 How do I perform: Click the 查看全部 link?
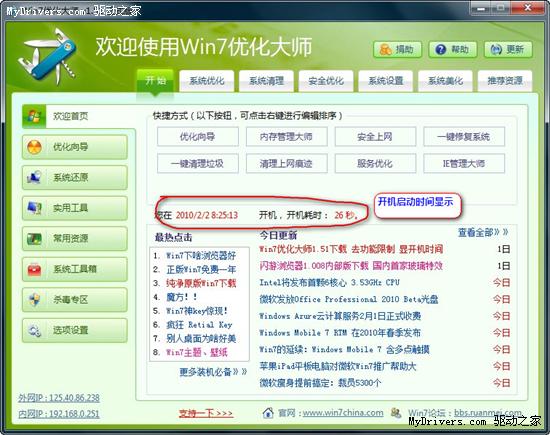(483, 232)
